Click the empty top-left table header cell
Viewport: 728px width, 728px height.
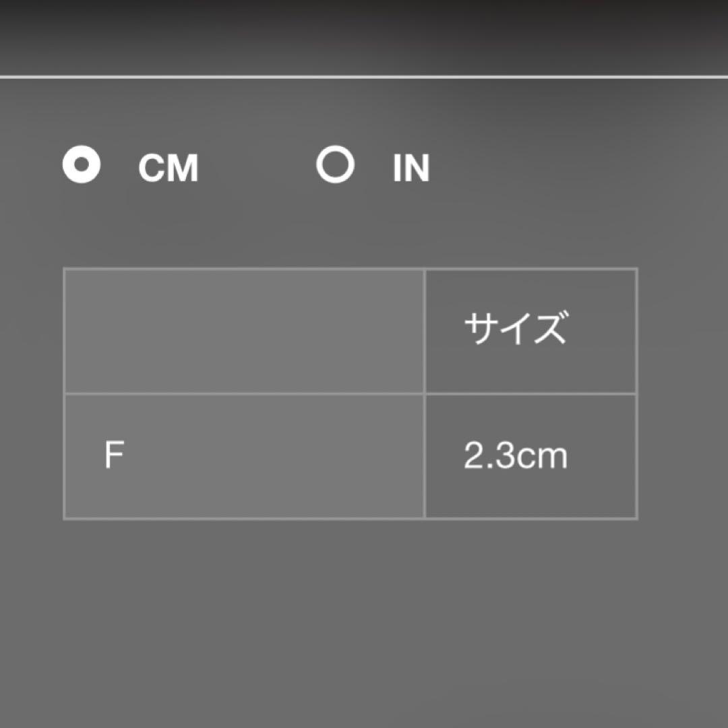click(x=243, y=330)
